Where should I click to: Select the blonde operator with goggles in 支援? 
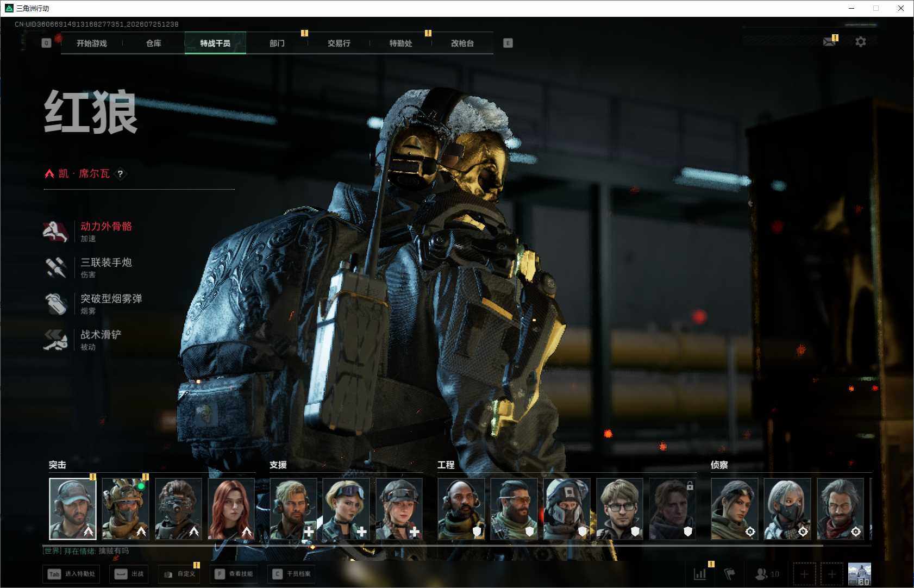tap(346, 509)
